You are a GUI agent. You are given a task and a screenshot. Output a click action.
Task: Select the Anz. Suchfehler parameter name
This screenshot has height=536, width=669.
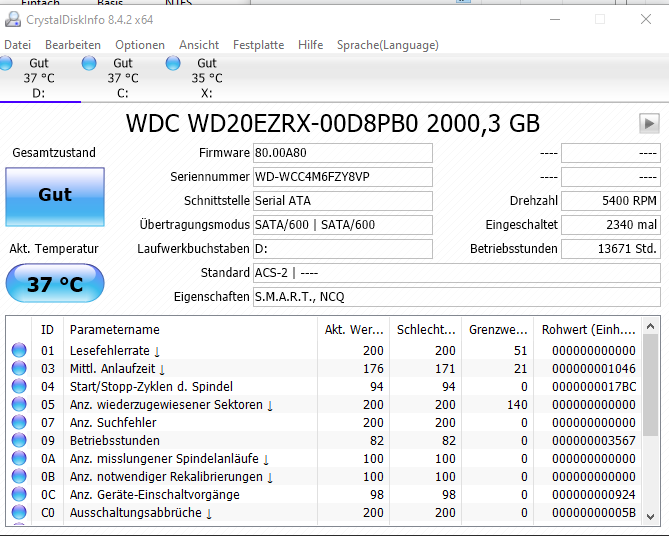click(113, 422)
